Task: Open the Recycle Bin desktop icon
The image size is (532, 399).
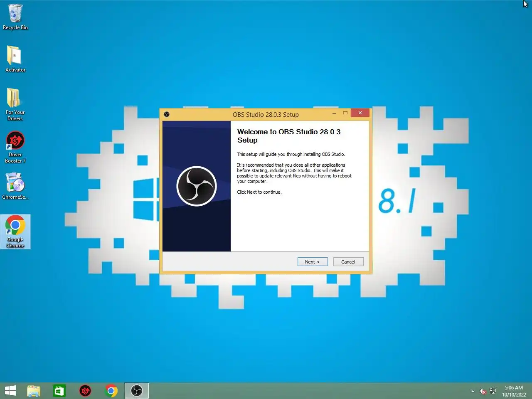Action: point(15,17)
